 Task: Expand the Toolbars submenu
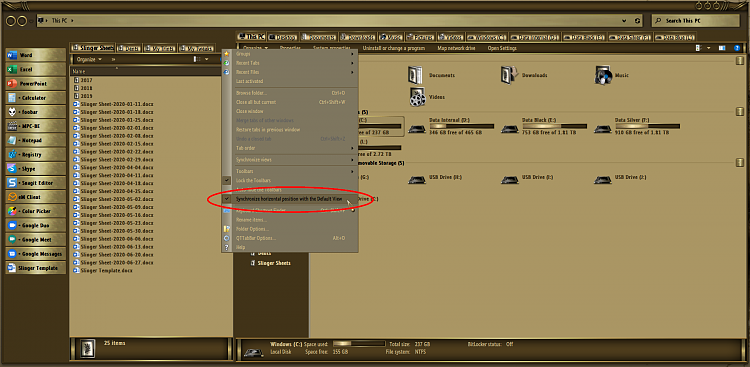pos(290,171)
